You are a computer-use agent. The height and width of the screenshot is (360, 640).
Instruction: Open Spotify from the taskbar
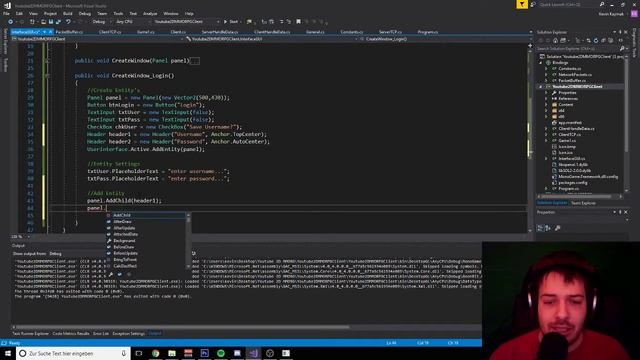tap(221, 353)
